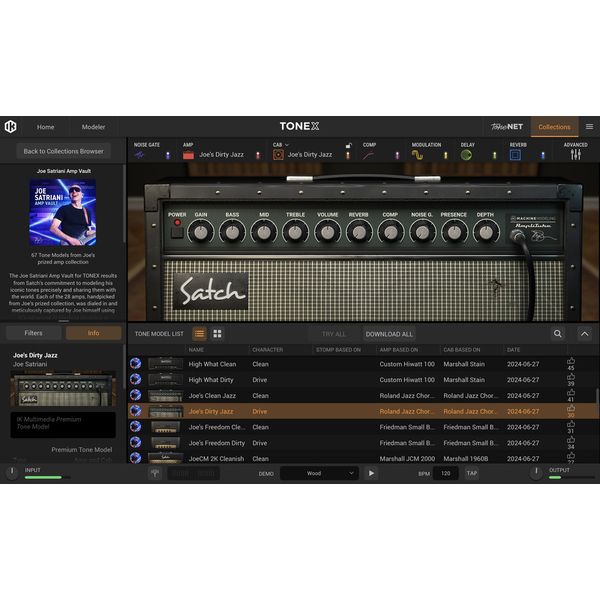Toggle Comp on/off LED
Screen dimensions: 600x600
pos(397,155)
